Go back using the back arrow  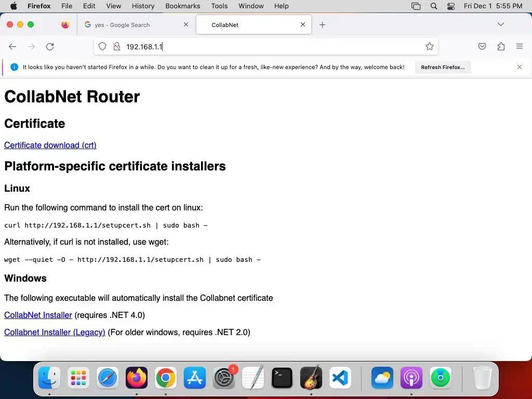(12, 46)
